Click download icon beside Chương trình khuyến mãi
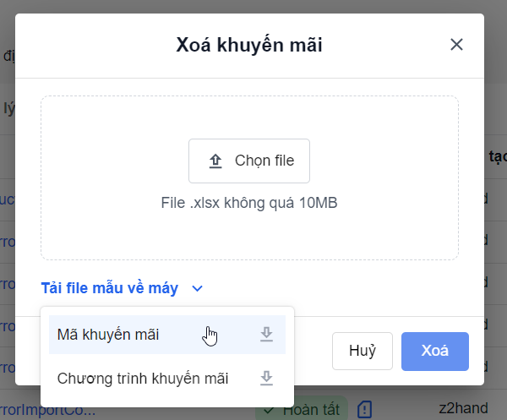Image resolution: width=507 pixels, height=420 pixels. pyautogui.click(x=266, y=379)
